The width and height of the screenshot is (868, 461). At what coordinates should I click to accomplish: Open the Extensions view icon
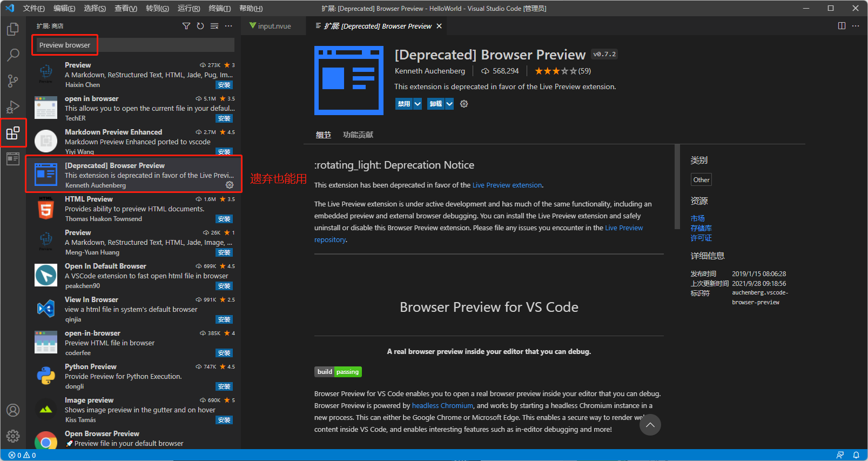point(13,133)
